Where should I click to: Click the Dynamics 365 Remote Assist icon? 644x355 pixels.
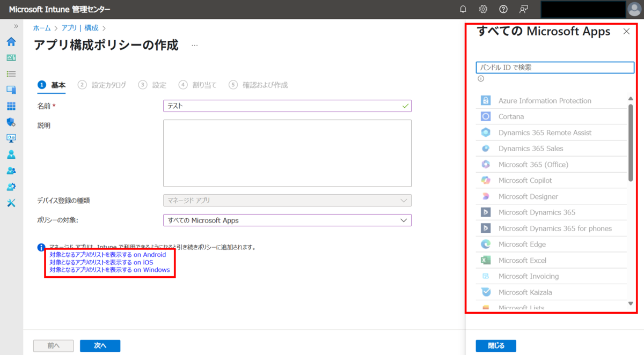click(x=486, y=132)
